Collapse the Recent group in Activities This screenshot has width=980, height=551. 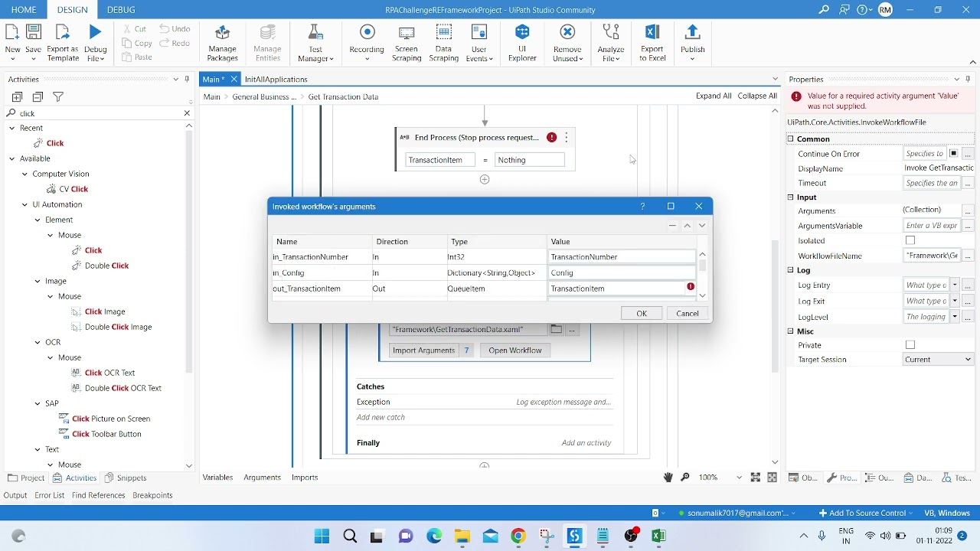(x=11, y=128)
